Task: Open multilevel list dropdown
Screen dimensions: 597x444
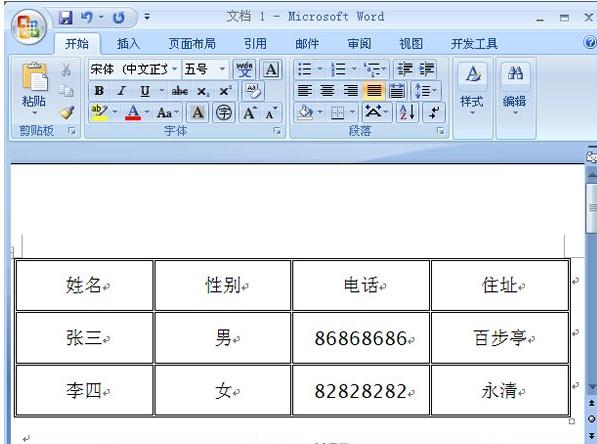Action: coord(375,69)
